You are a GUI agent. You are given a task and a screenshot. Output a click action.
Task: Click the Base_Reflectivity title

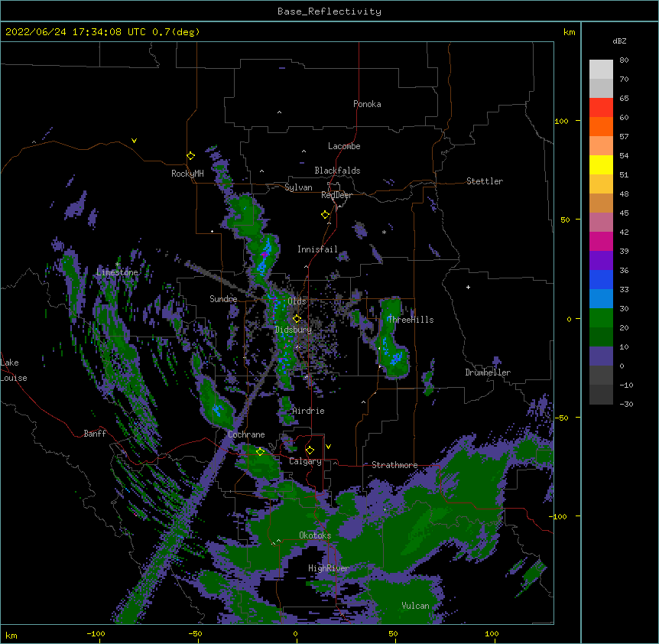[329, 11]
